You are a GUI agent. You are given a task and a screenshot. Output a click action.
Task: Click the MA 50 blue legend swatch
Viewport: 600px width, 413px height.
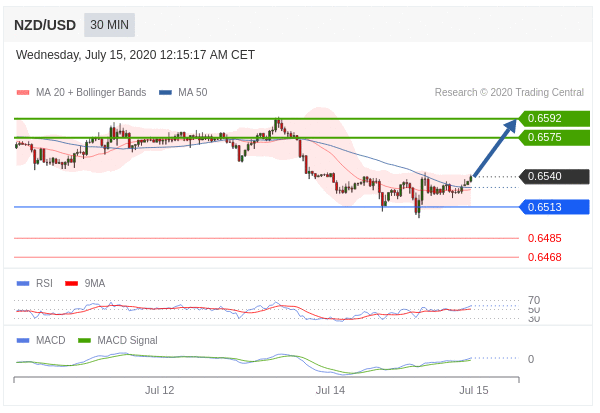[165, 93]
